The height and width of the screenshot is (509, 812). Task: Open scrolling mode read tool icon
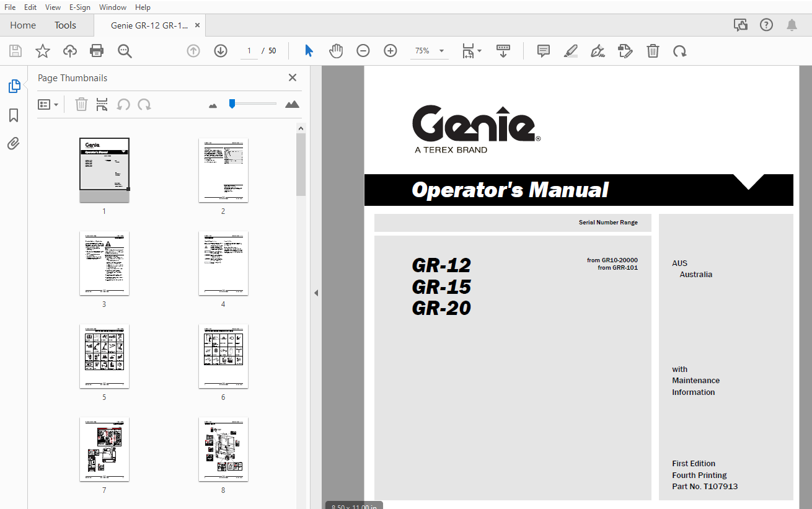pyautogui.click(x=503, y=51)
